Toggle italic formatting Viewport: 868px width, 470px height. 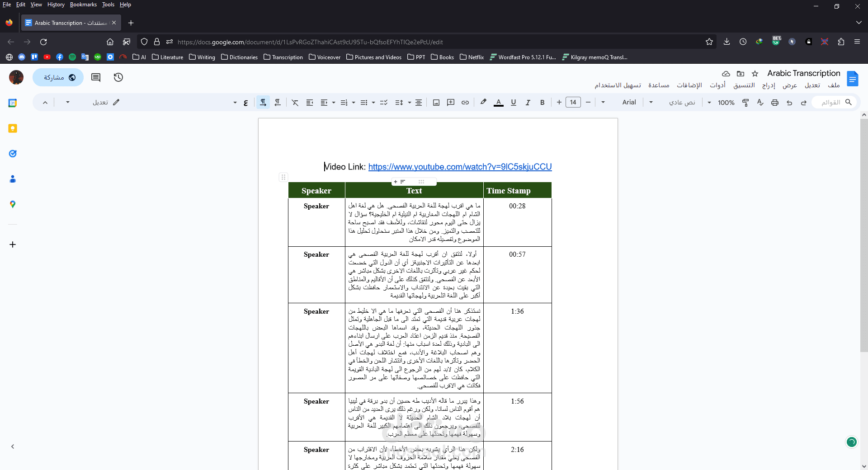click(528, 103)
